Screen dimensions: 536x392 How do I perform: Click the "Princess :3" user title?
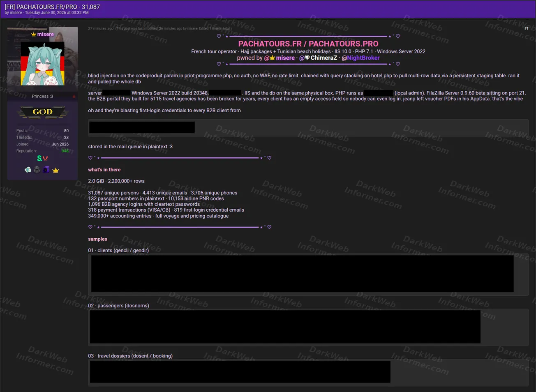(42, 96)
